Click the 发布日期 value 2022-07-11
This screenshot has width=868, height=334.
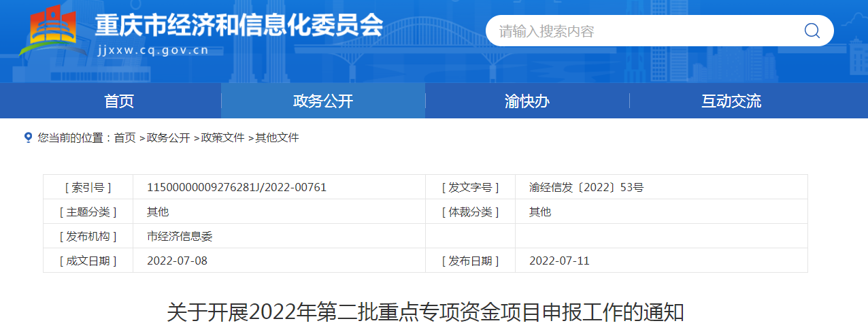click(x=559, y=261)
